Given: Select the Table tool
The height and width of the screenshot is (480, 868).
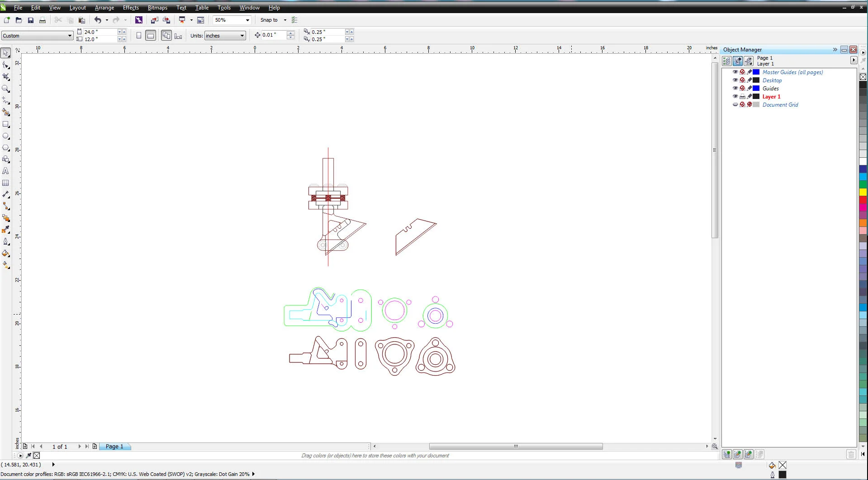Looking at the screenshot, I should click(6, 183).
